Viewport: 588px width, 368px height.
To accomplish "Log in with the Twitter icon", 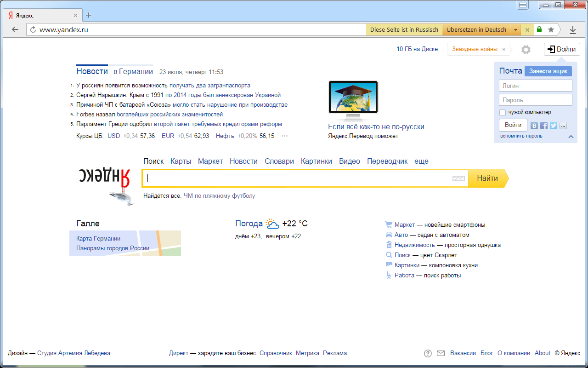I will coord(554,126).
